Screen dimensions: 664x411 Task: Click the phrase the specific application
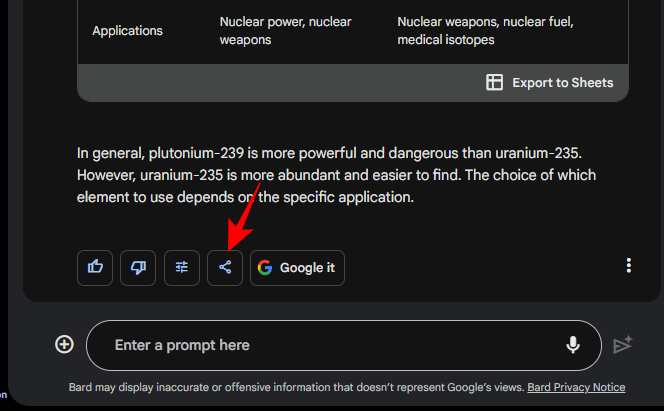336,197
